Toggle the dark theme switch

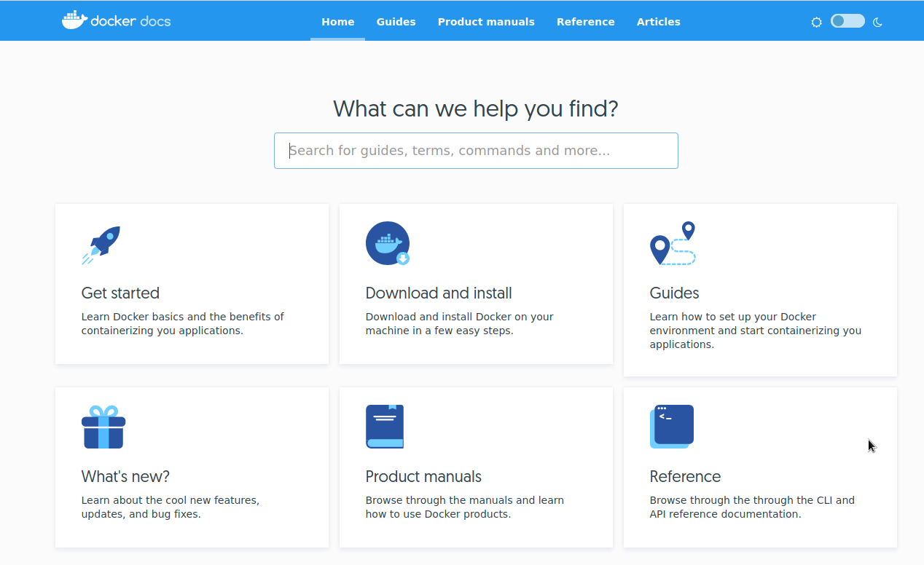(847, 21)
